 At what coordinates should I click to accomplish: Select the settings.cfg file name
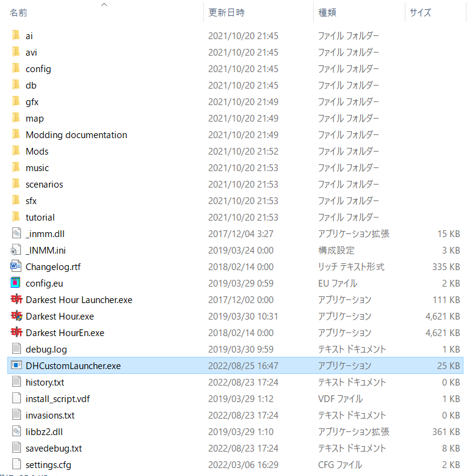[x=48, y=464]
